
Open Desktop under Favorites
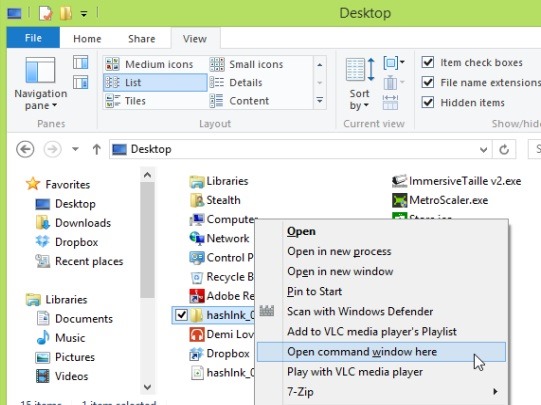pyautogui.click(x=66, y=204)
